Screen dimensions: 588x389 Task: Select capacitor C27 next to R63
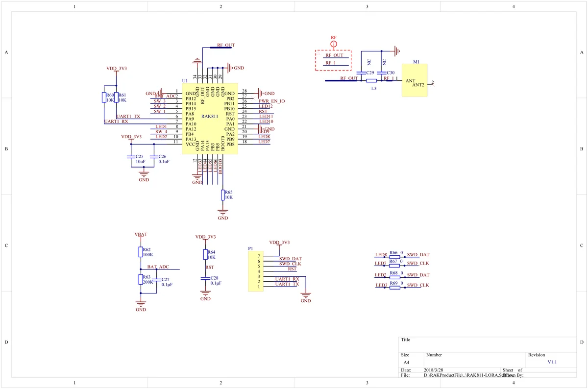156,280
